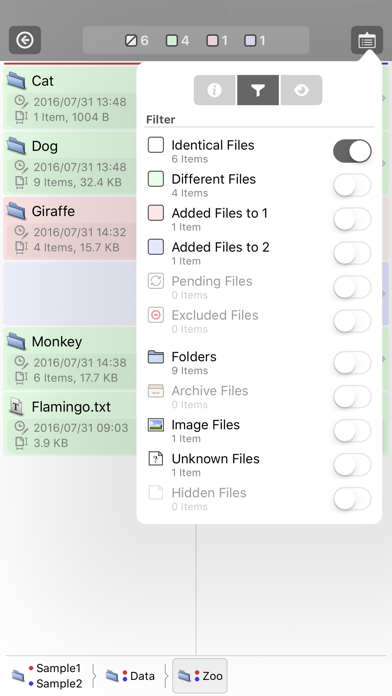Click the Unknown Files question-mark icon
The width and height of the screenshot is (392, 696).
pyautogui.click(x=156, y=459)
